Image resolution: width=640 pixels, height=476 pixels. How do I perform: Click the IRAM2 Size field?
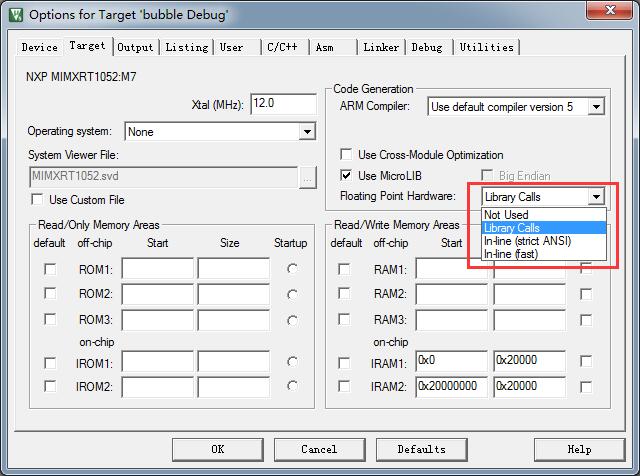[x=529, y=387]
